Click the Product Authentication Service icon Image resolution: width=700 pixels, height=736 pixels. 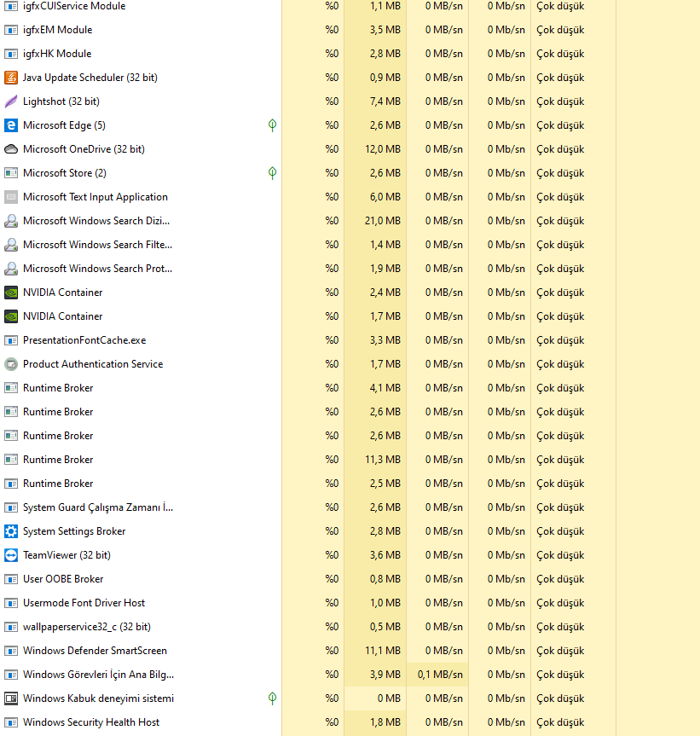click(x=11, y=364)
